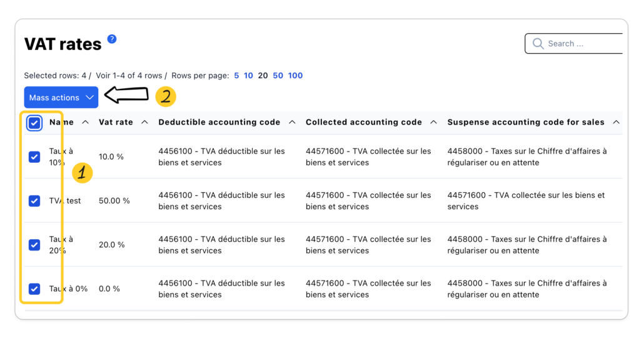Image resolution: width=644 pixels, height=340 pixels.
Task: Deselect the Taux à 0% row checkbox
Action: (x=34, y=289)
